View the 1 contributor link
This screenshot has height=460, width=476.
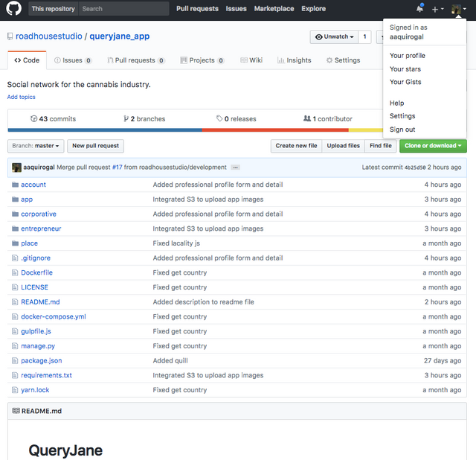click(x=328, y=119)
